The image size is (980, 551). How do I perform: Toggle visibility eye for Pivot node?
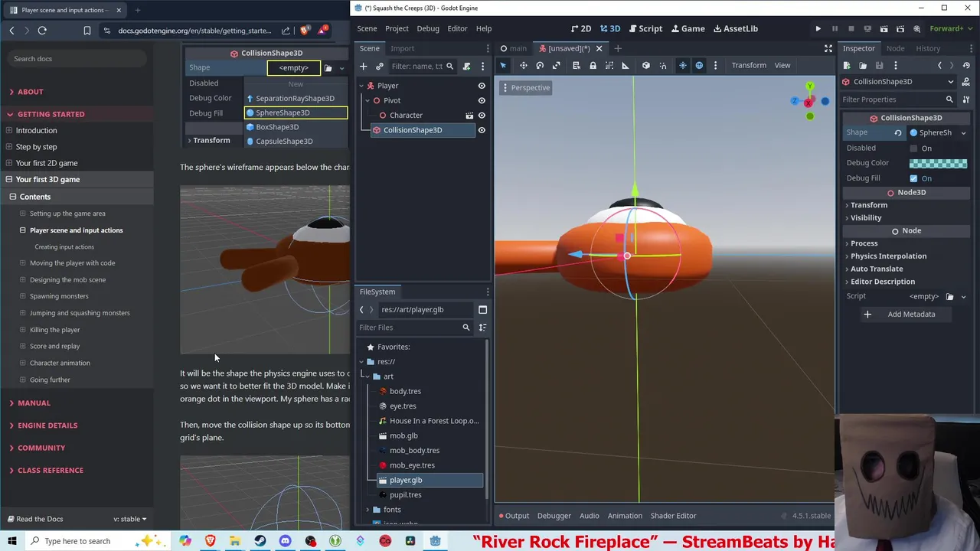pyautogui.click(x=482, y=100)
